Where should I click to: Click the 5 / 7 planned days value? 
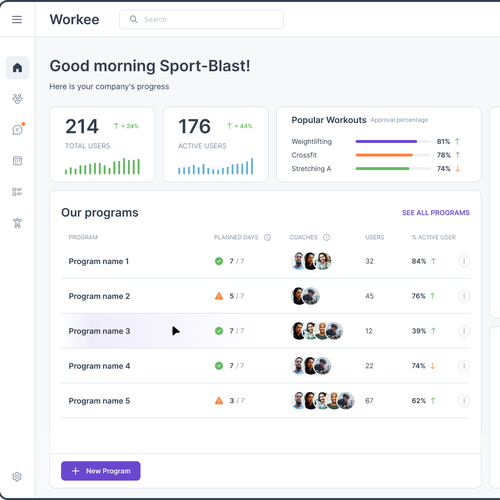237,296
